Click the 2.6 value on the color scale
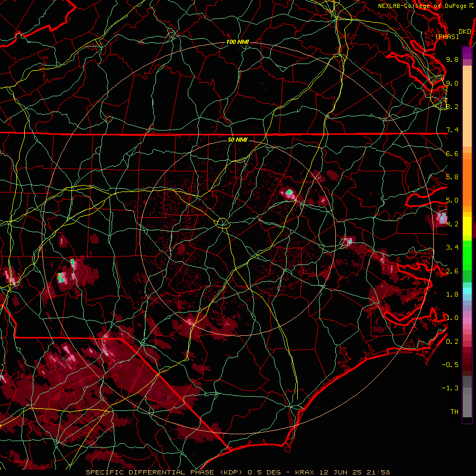476x476 pixels. (452, 271)
